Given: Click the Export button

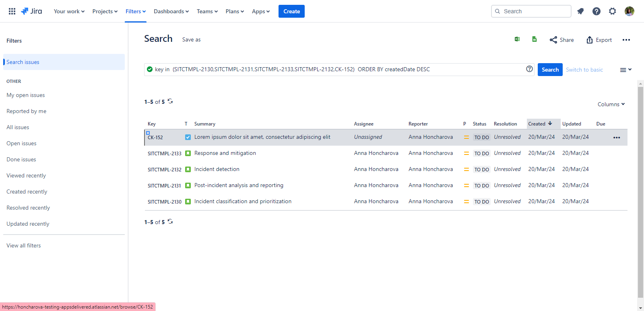Looking at the screenshot, I should (599, 40).
